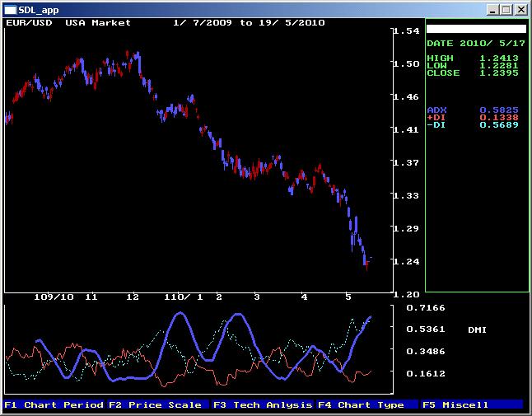Screen dimensions: 532x416
Task: Click the 1.41 price axis label
Action: coord(406,129)
